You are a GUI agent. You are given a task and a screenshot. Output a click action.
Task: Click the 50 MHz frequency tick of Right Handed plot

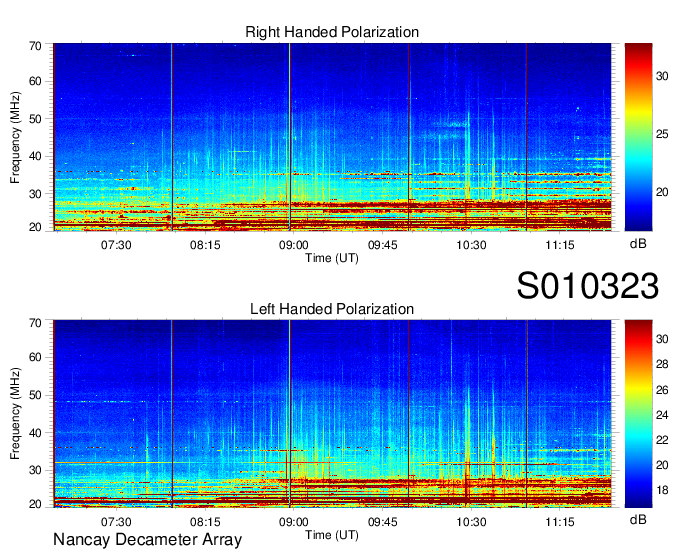(35, 119)
